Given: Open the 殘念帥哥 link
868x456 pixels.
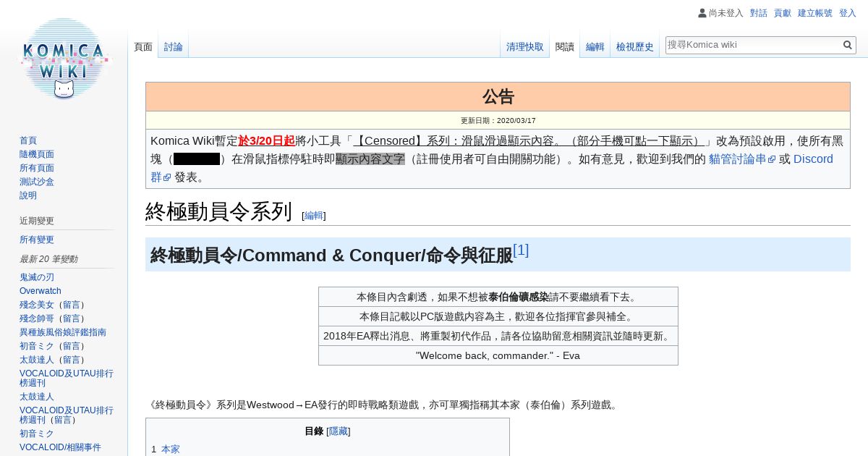Looking at the screenshot, I should tap(37, 318).
